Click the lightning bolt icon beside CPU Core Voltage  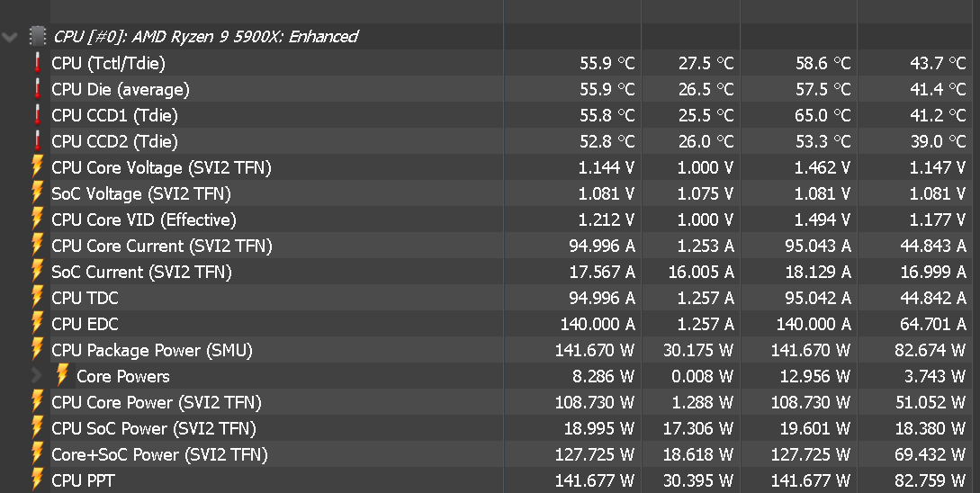(38, 167)
